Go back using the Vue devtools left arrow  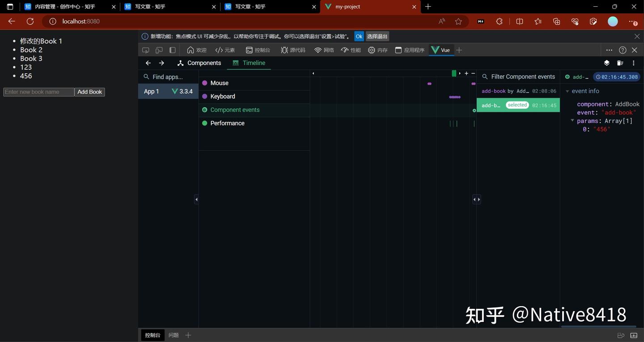pos(148,63)
